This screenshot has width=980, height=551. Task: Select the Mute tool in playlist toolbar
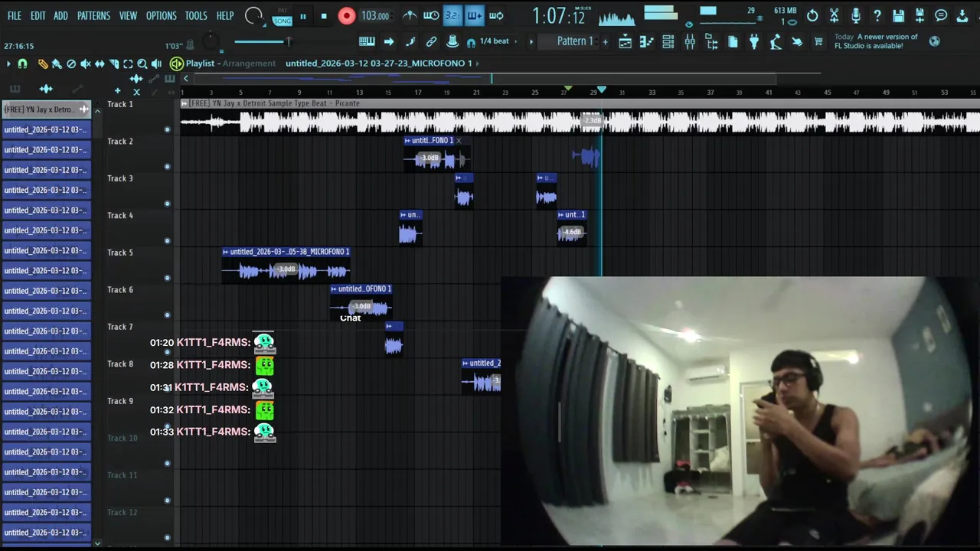[x=86, y=64]
